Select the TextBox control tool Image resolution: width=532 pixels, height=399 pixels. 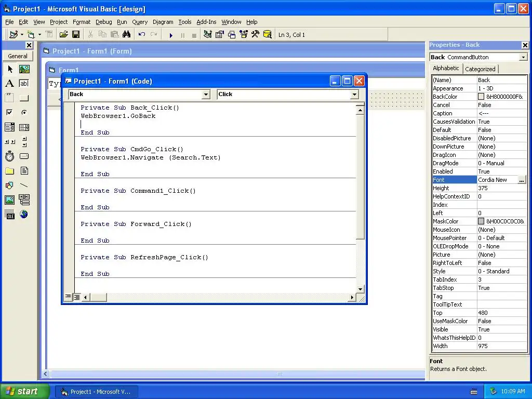pyautogui.click(x=24, y=84)
